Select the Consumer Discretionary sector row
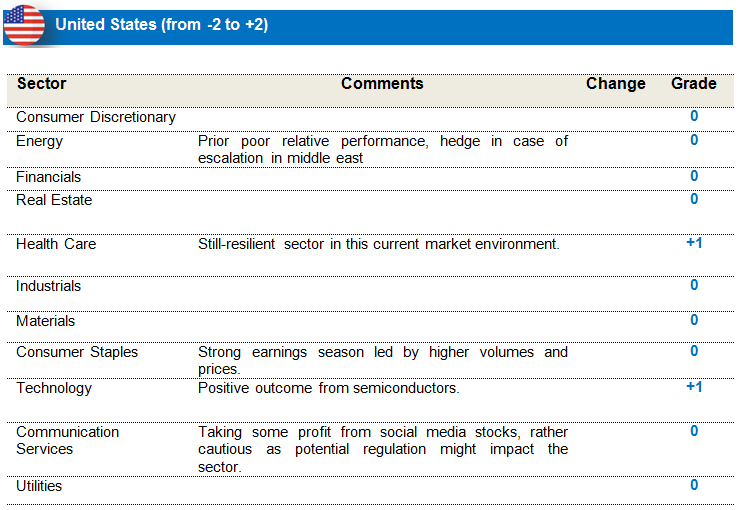 [96, 117]
